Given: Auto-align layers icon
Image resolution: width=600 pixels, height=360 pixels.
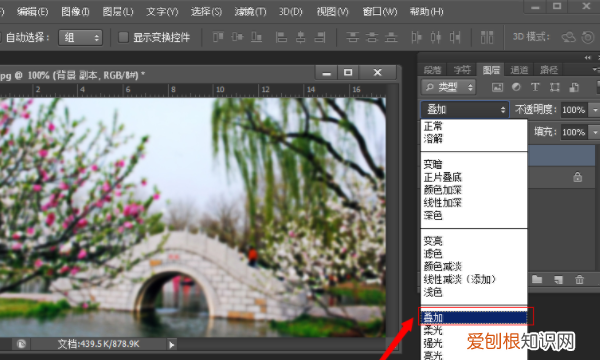Looking at the screenshot, I should tap(487, 37).
